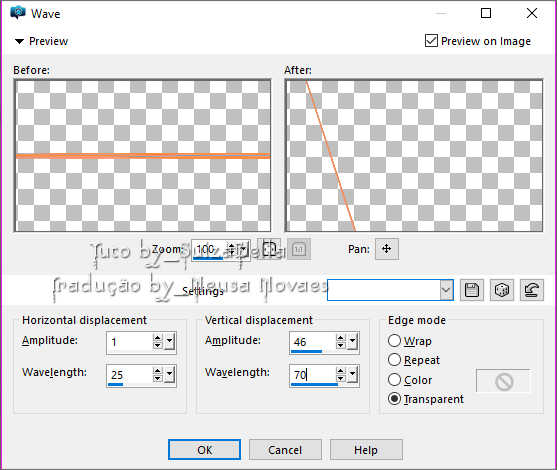Open the Settings presets dropdown
The image size is (557, 470).
(x=446, y=290)
